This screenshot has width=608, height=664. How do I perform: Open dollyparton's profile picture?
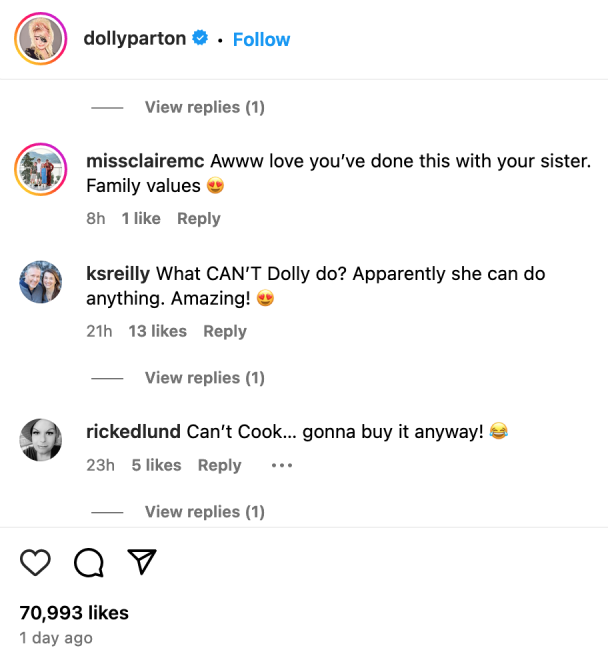(41, 39)
